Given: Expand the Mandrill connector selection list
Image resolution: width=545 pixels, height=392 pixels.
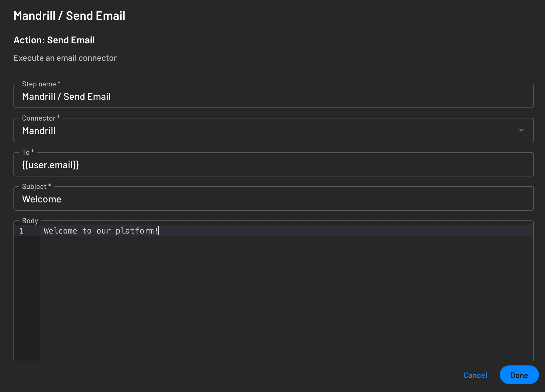Looking at the screenshot, I should [x=521, y=130].
